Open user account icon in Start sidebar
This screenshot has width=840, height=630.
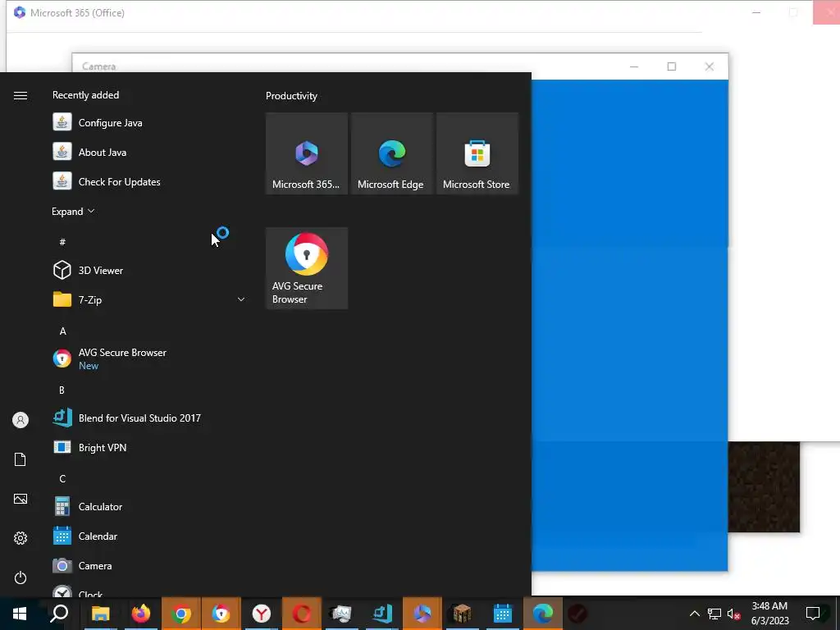pos(21,420)
